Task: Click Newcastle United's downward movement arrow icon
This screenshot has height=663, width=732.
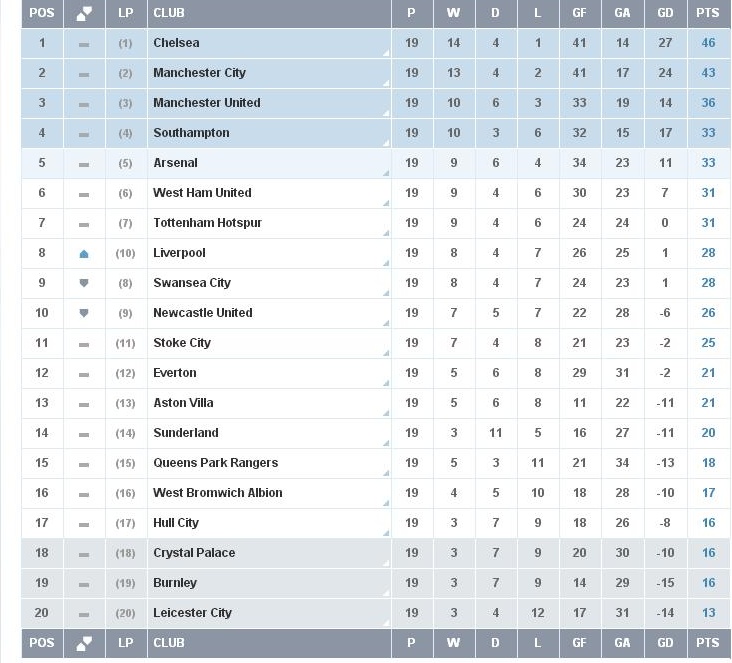Action: tap(84, 313)
